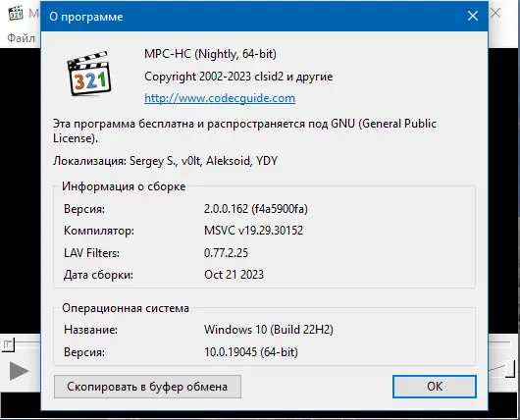Close the main player window
Screen dimensions: 520x420
(495, 14)
